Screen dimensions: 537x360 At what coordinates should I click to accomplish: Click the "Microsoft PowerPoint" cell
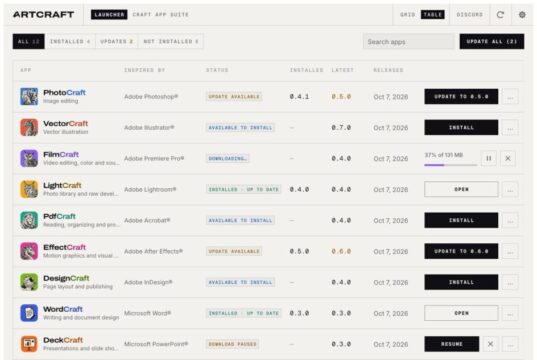[x=156, y=344]
